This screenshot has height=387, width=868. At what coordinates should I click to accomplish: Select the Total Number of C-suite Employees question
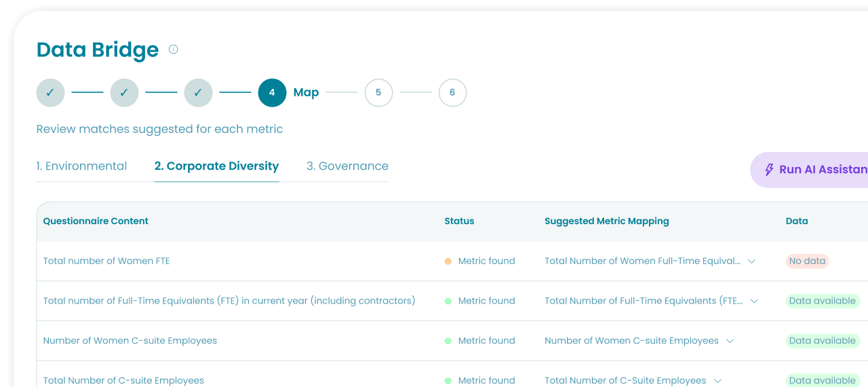click(x=123, y=380)
